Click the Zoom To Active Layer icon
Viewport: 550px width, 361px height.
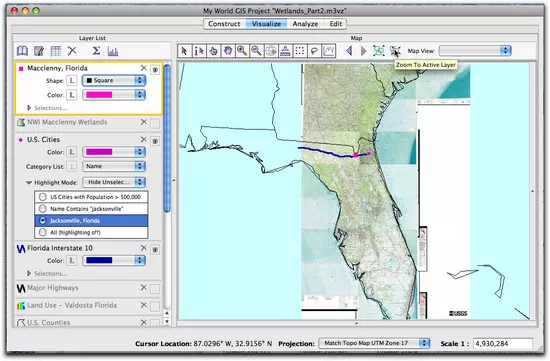(x=395, y=51)
